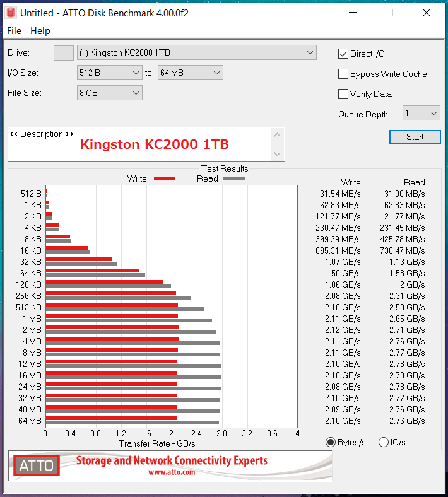This screenshot has width=448, height=497.
Task: Click the 512 KB read value 2.53 GB/s
Action: point(407,307)
